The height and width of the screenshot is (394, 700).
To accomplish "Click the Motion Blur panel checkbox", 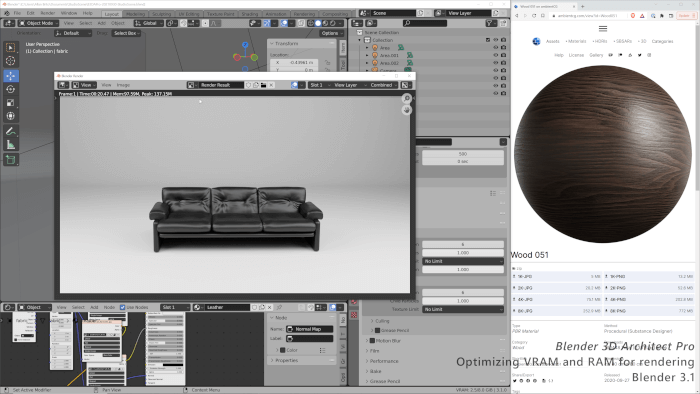I will pos(372,340).
